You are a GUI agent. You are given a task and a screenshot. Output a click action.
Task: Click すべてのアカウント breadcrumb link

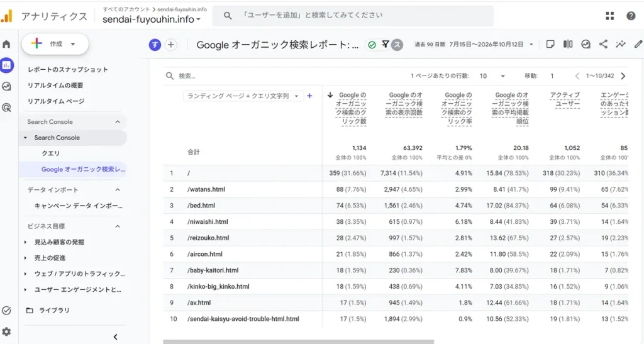point(126,9)
